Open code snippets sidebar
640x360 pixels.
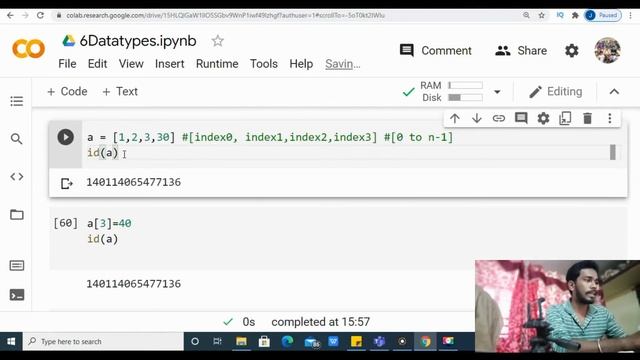(x=17, y=177)
